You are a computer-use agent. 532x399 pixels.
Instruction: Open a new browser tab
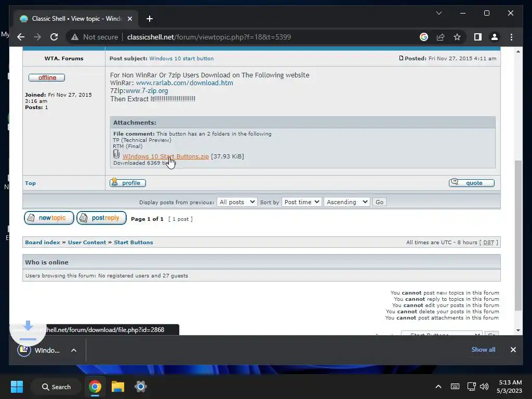point(150,19)
